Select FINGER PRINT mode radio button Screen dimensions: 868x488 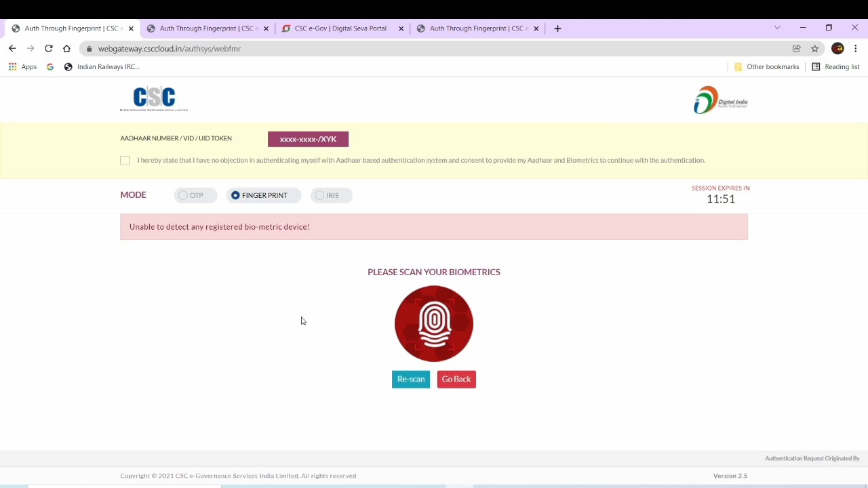coord(235,195)
